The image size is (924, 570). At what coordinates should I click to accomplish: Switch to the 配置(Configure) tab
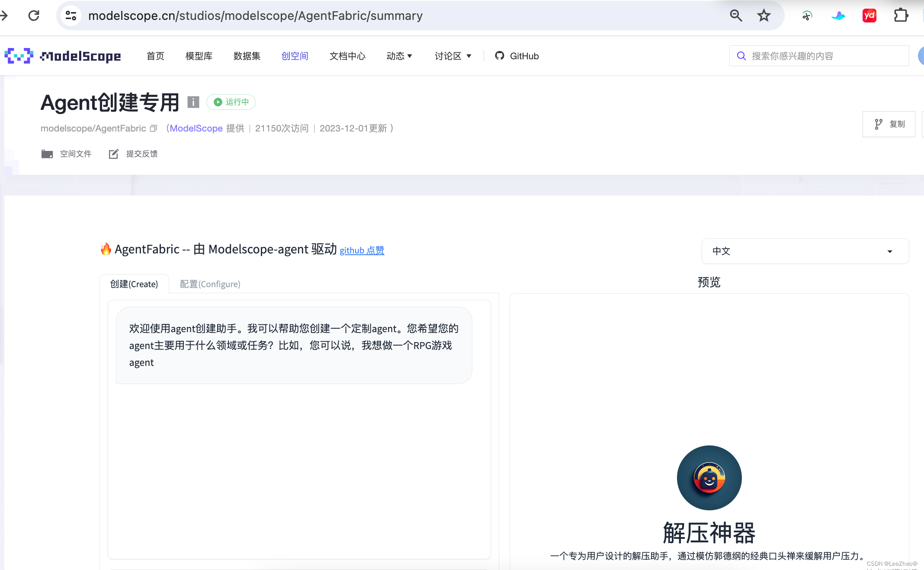(x=210, y=284)
